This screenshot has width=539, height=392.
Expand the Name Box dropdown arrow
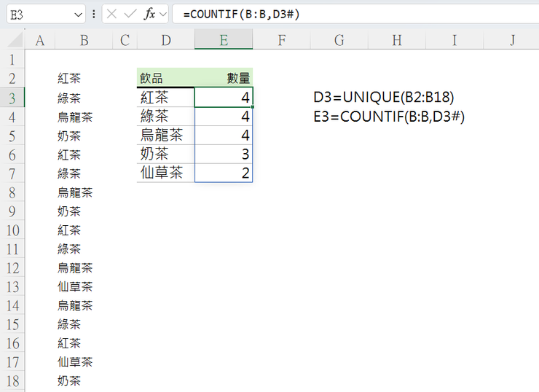[x=79, y=15]
